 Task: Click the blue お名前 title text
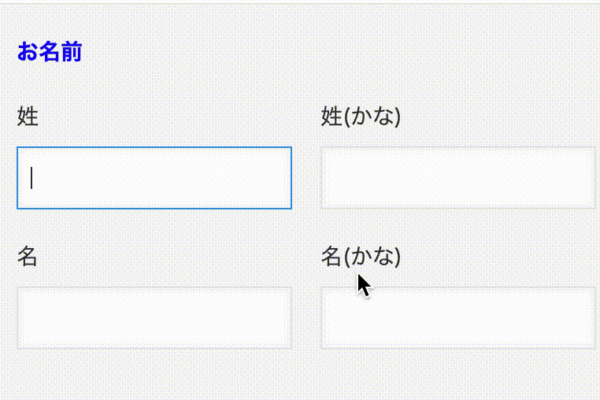pos(49,52)
